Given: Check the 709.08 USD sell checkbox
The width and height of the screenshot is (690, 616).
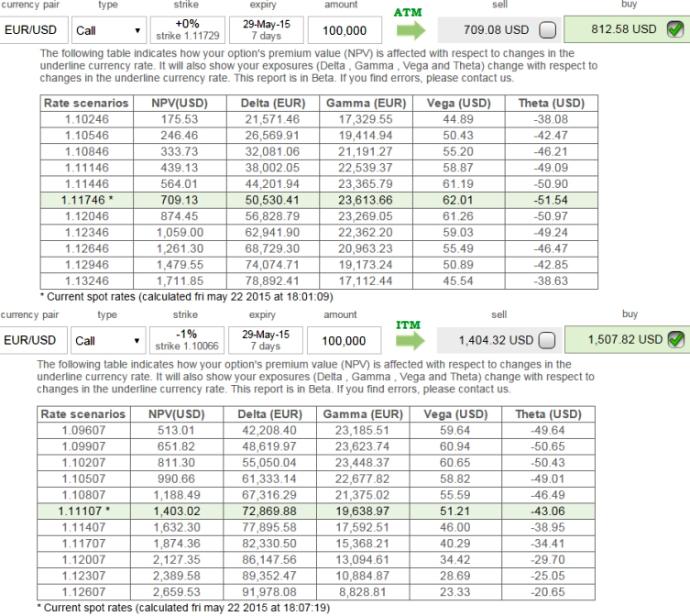Looking at the screenshot, I should (x=547, y=30).
